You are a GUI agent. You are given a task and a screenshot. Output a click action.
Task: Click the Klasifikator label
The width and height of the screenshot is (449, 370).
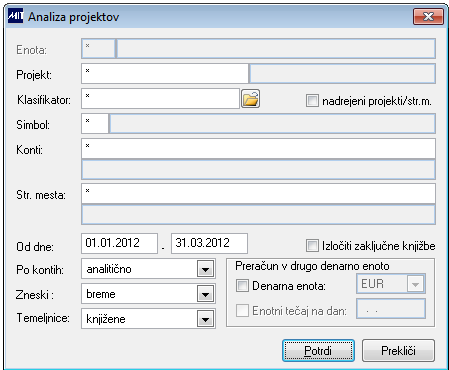(44, 100)
